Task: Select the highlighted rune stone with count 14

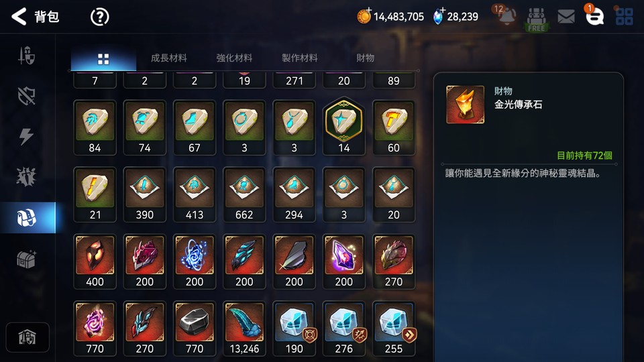Action: coord(343,127)
